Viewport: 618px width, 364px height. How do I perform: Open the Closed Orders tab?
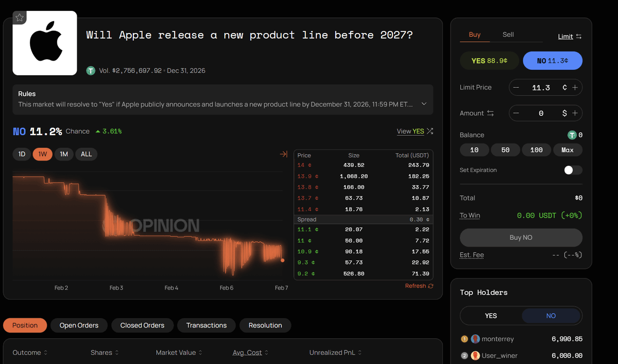[x=142, y=325]
